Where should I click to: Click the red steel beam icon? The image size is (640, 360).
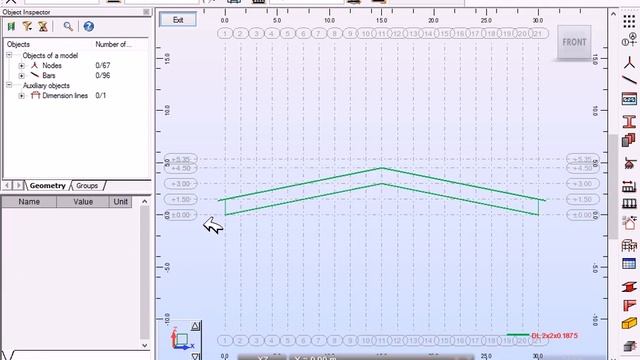click(629, 287)
